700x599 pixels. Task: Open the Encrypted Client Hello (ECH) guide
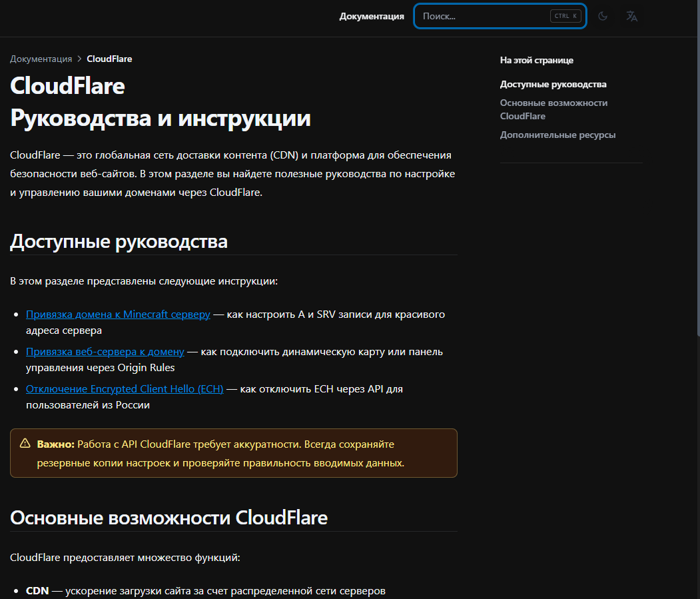[124, 388]
